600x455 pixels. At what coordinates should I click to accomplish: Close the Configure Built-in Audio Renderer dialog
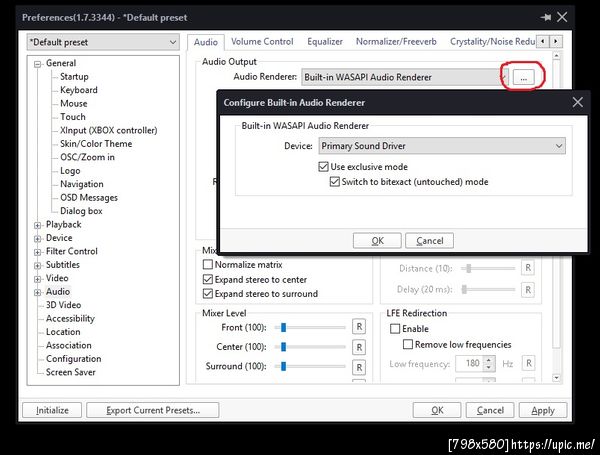[577, 102]
